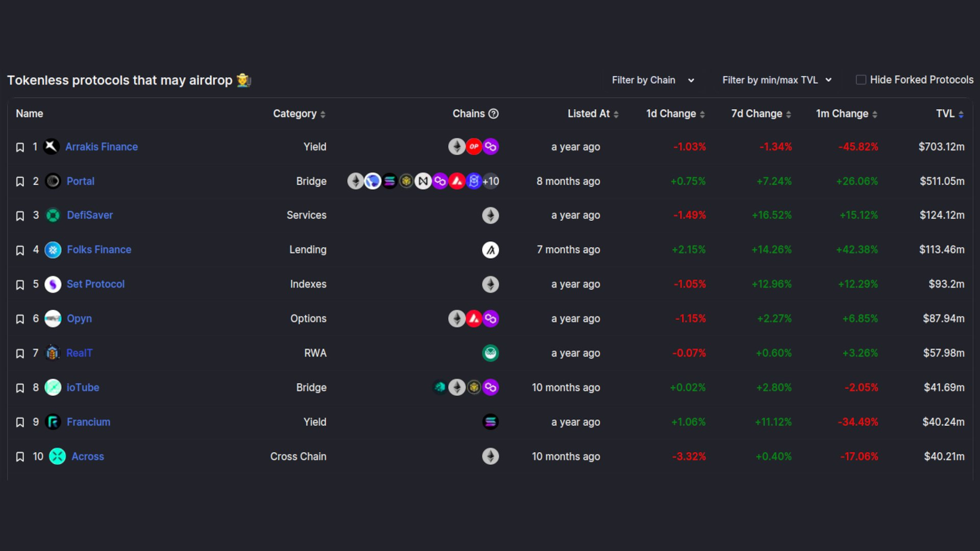Screen dimensions: 980x551
Task: Bookmark the Arrakis Finance row
Action: (20, 147)
